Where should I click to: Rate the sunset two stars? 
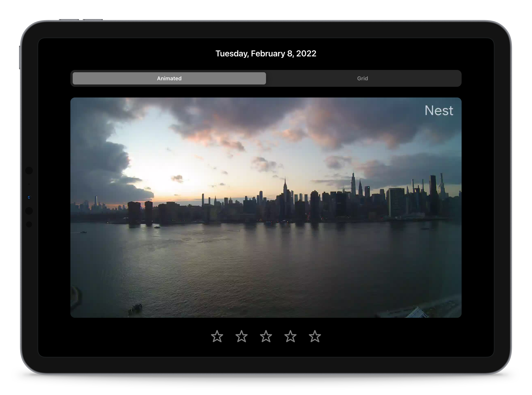pyautogui.click(x=242, y=336)
